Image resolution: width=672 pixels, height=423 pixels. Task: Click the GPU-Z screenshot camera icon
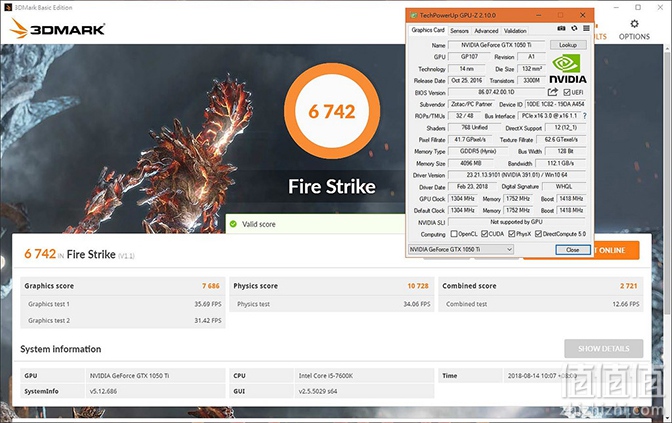(561, 28)
